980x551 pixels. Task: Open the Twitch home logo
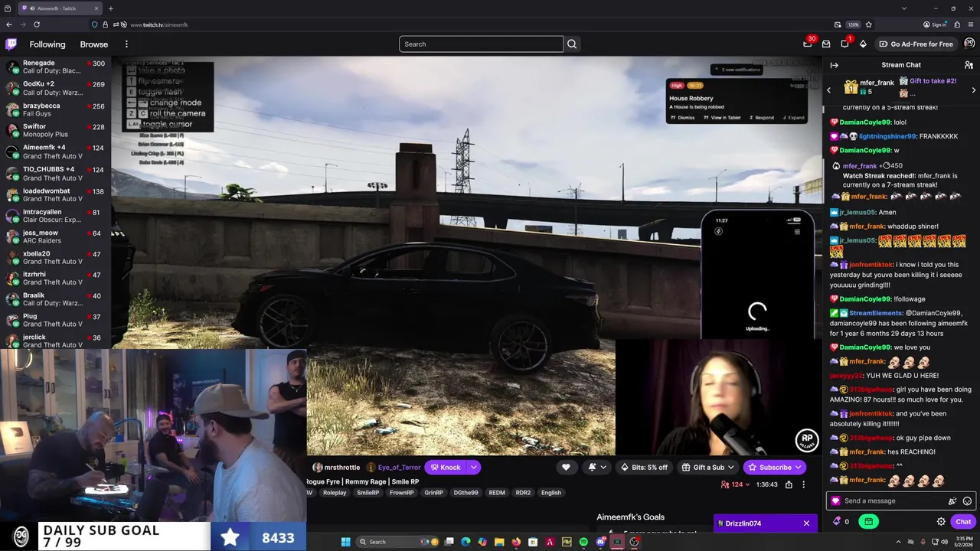click(11, 44)
